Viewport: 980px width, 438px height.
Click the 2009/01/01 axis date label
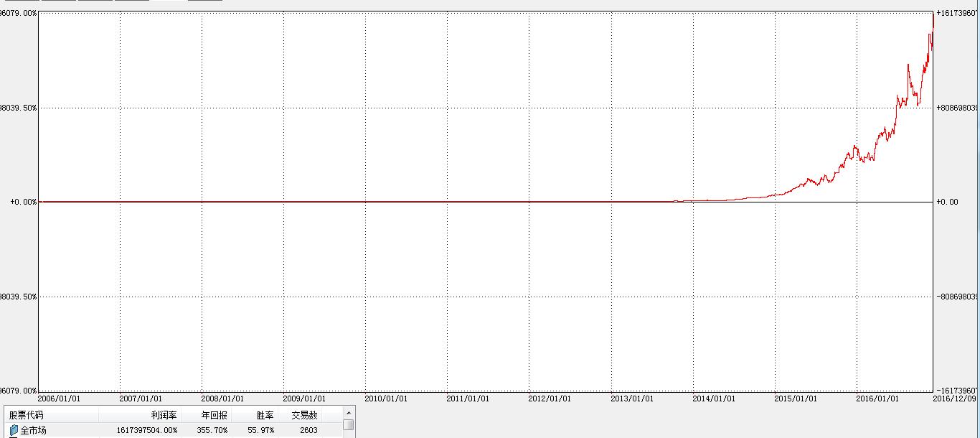coord(304,398)
